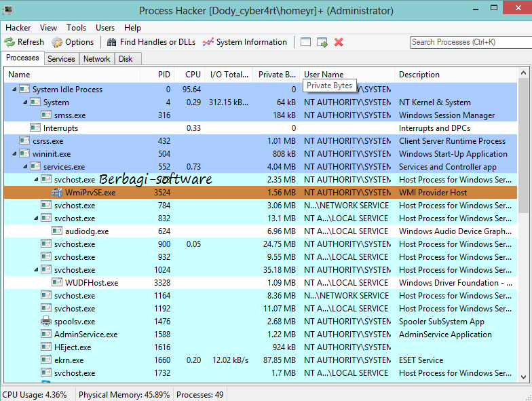This screenshot has width=532, height=401.
Task: Click the audiodg.exe process icon
Action: 57,231
